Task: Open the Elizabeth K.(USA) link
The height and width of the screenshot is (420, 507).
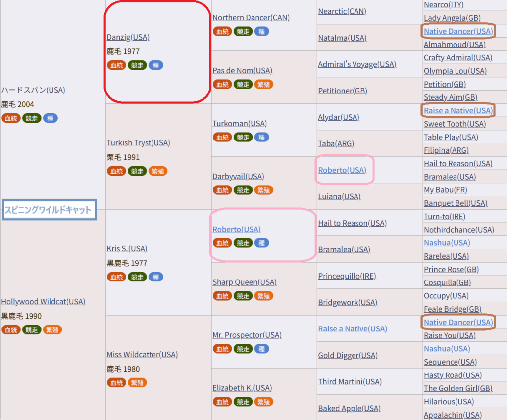Action: 242,388
